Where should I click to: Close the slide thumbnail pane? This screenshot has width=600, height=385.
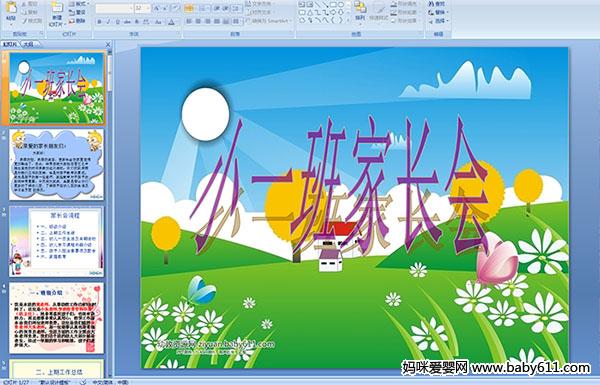(x=108, y=44)
